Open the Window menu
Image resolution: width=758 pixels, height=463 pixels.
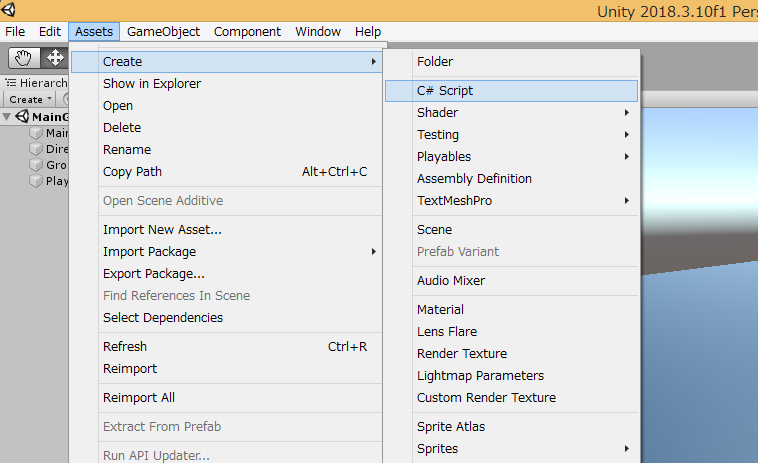(x=318, y=32)
